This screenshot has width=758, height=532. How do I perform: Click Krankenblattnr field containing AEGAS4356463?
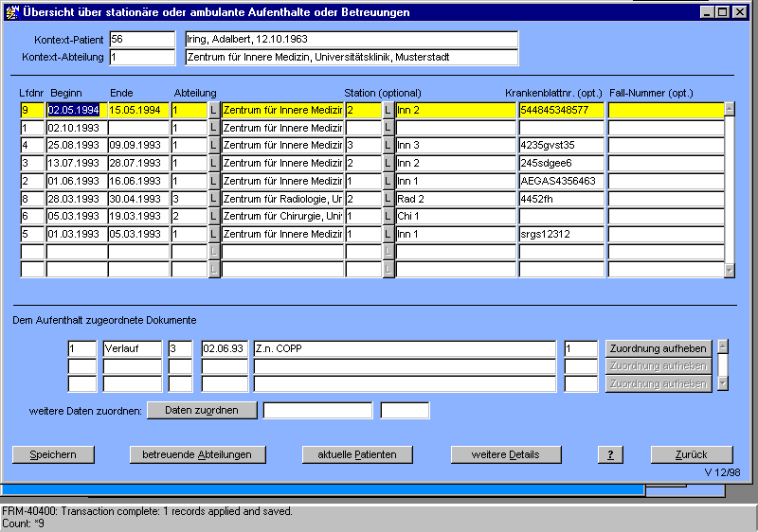click(561, 181)
